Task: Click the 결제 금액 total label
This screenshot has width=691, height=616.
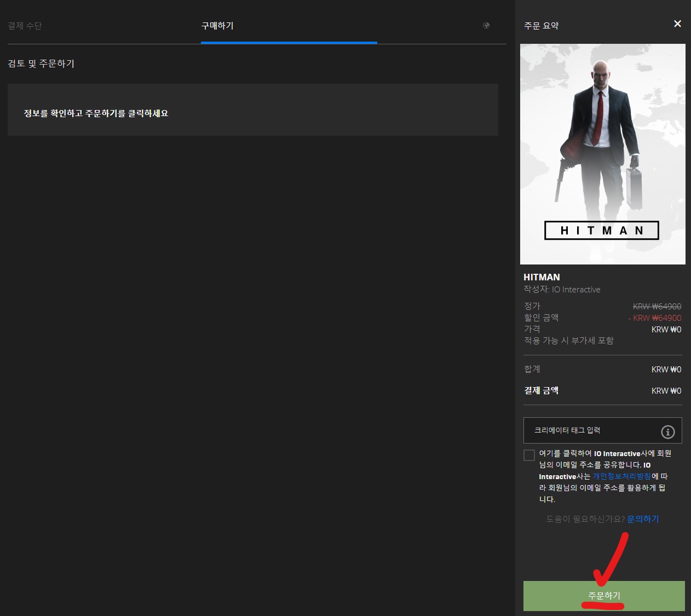Action: pyautogui.click(x=542, y=390)
